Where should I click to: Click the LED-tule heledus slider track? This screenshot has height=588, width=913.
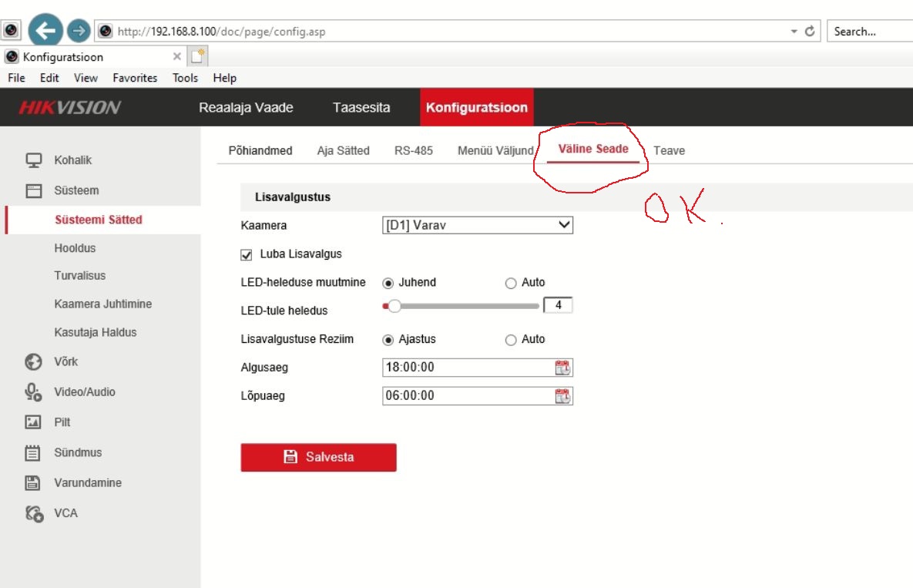coord(462,306)
